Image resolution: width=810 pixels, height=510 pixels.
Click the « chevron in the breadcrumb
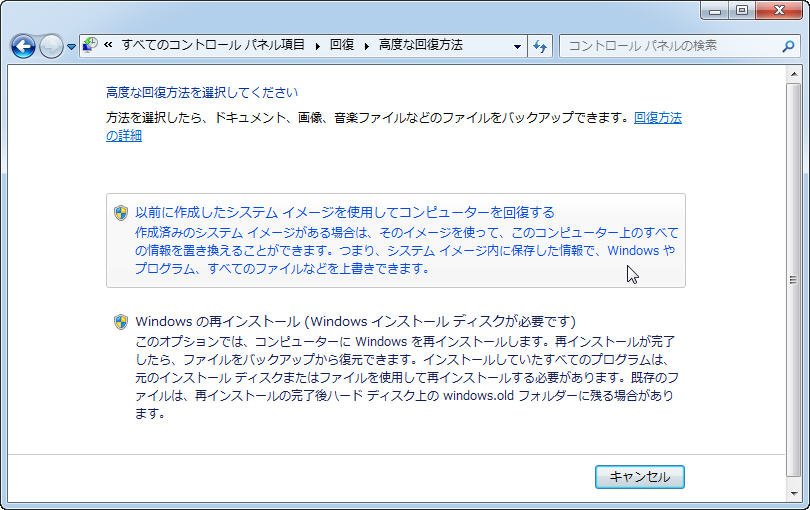tap(108, 45)
